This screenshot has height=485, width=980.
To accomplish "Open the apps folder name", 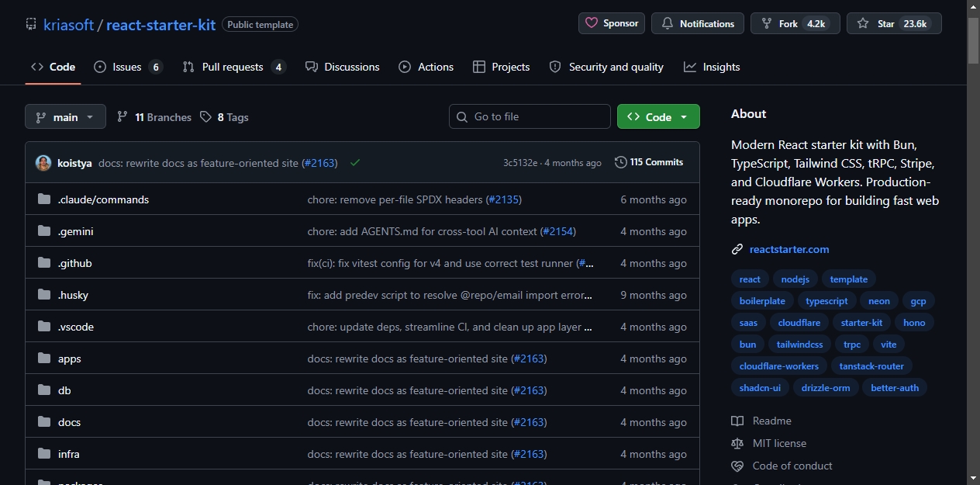I will pos(70,359).
